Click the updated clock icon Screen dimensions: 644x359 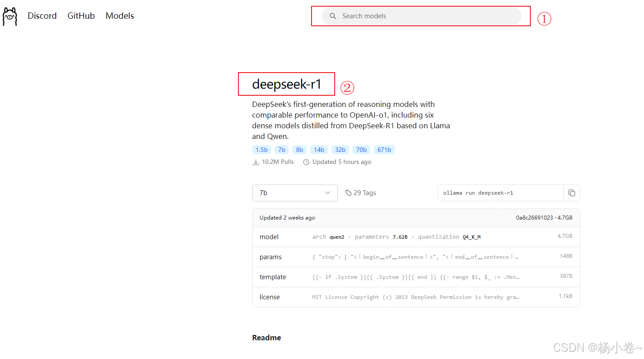(306, 162)
